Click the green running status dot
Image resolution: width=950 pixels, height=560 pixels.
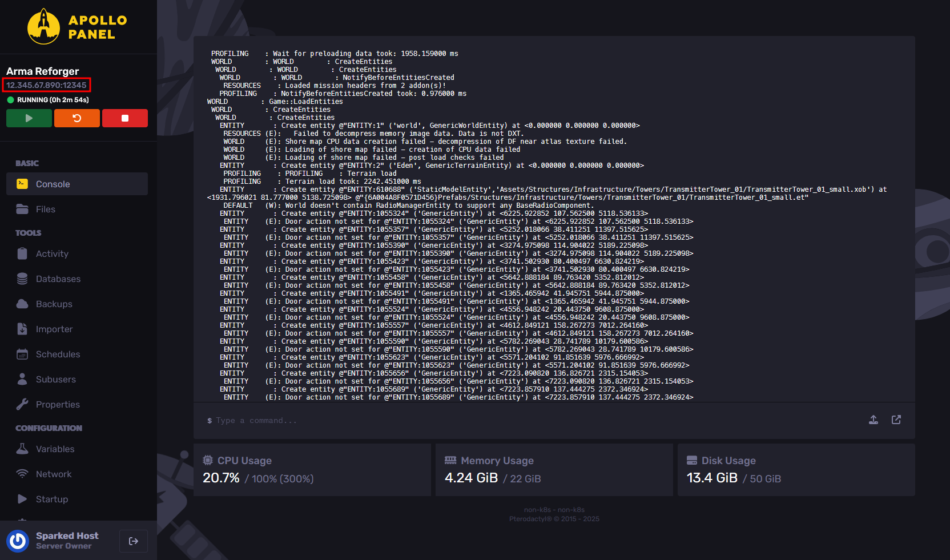click(10, 100)
